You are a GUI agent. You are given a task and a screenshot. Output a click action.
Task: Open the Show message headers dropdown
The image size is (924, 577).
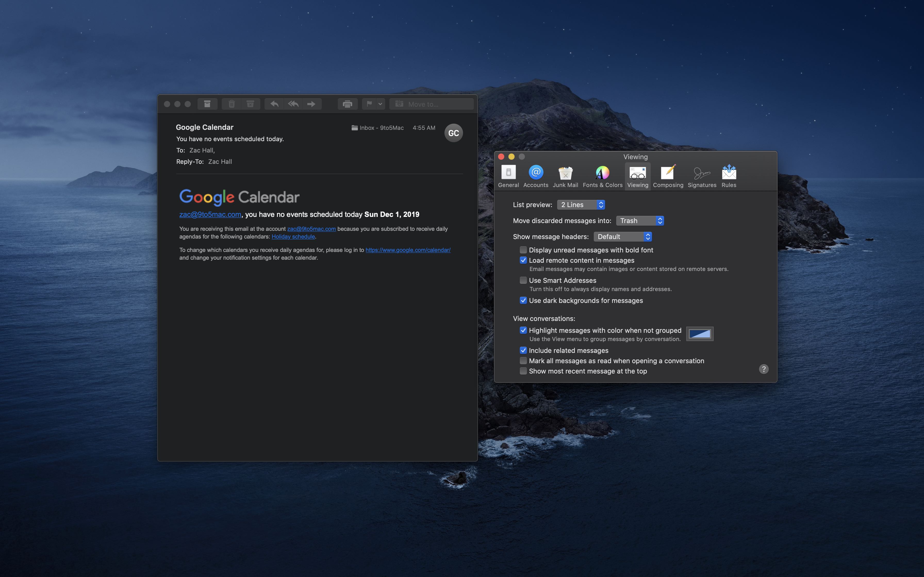pos(623,237)
